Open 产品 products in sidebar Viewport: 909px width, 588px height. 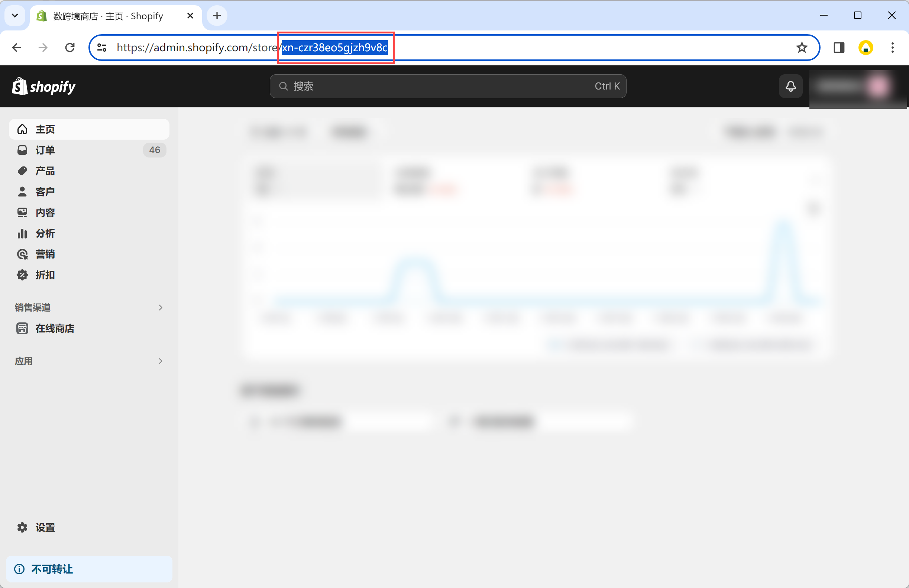[x=45, y=170]
